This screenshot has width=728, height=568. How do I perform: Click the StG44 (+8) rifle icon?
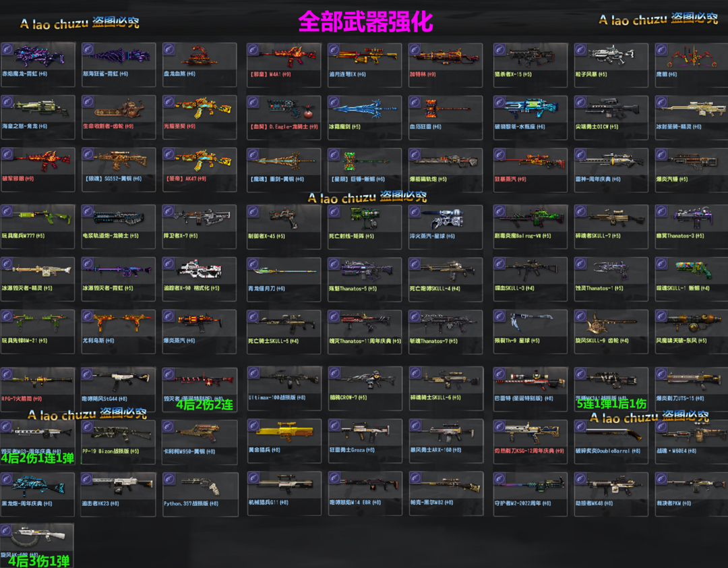pos(121,379)
